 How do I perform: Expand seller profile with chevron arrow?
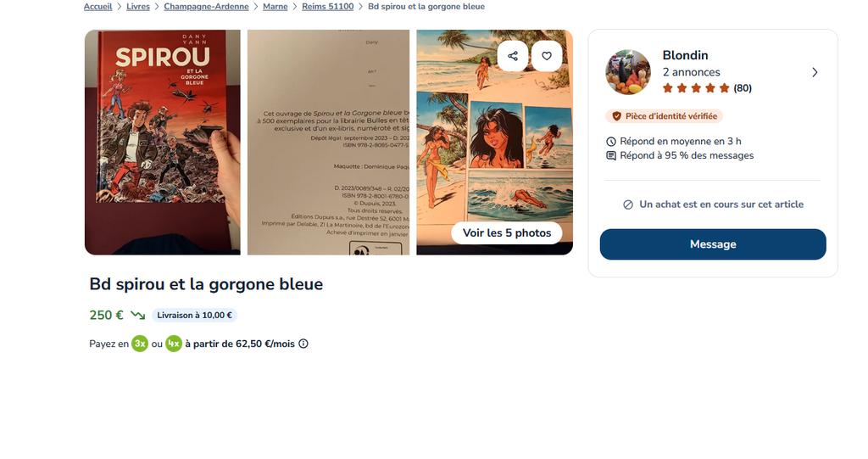click(x=815, y=73)
